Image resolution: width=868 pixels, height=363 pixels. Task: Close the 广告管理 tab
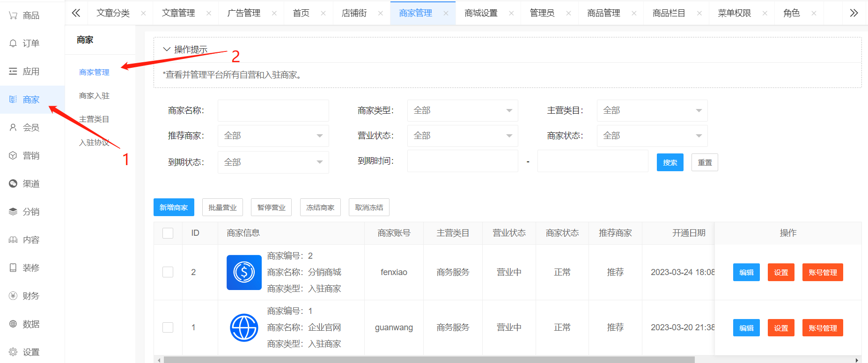tap(274, 14)
